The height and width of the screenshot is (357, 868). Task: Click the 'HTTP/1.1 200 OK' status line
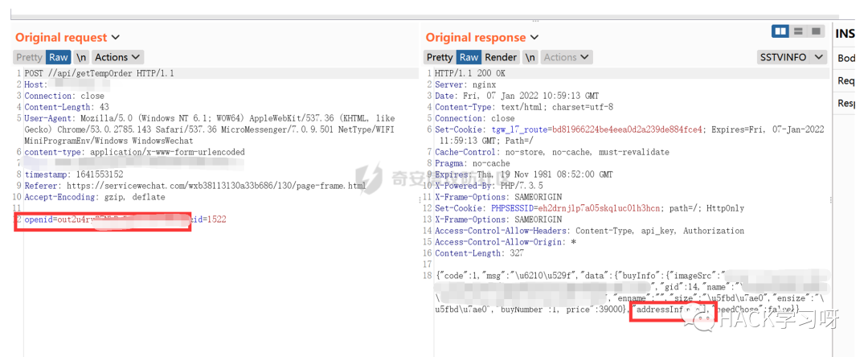(x=470, y=74)
